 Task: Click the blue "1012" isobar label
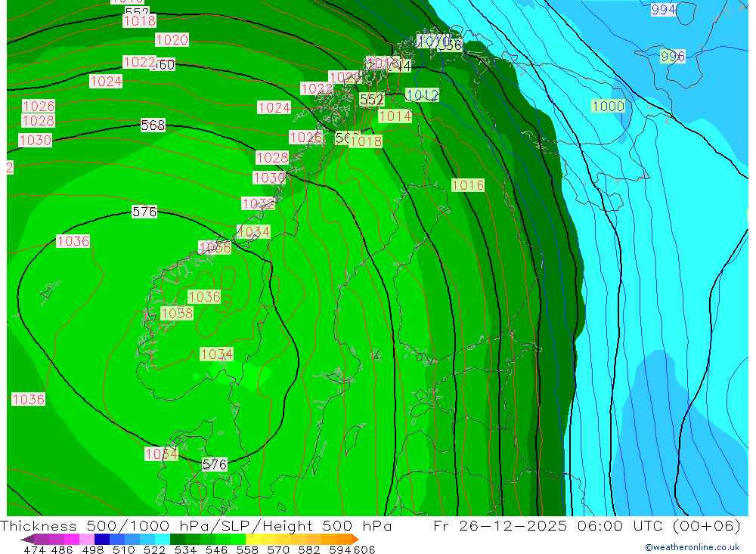pos(422,95)
